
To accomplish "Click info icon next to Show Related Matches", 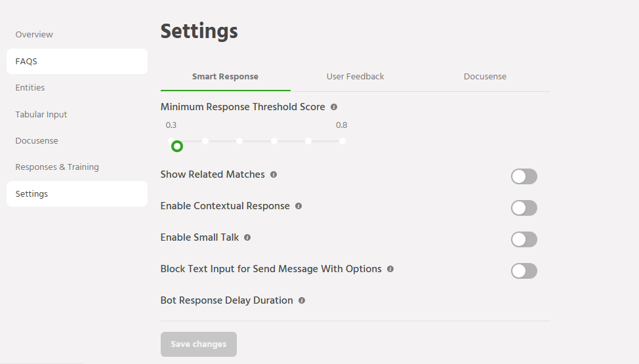I will point(274,174).
